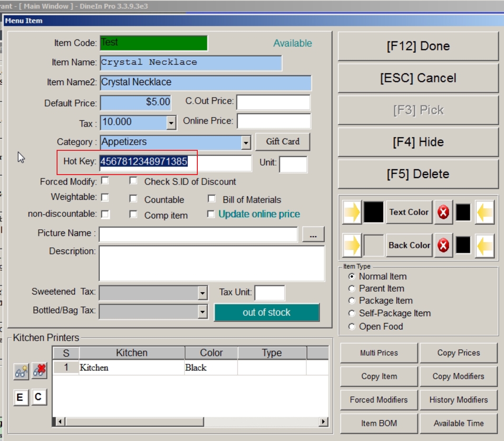Select the Normal Item radio button
Viewport: 504px width, 441px height.
click(x=352, y=276)
